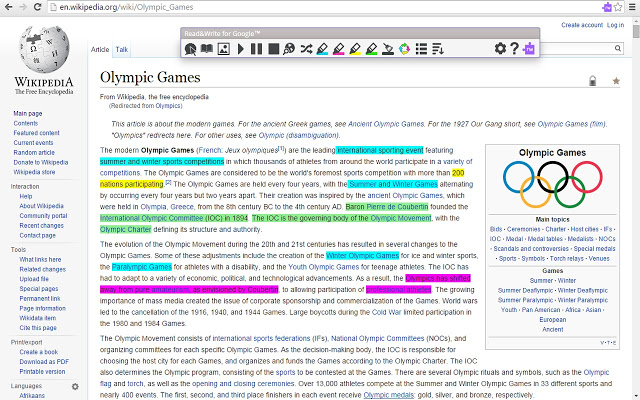The height and width of the screenshot is (400, 640).
Task: Select the green highlighter tool
Action: [371, 49]
